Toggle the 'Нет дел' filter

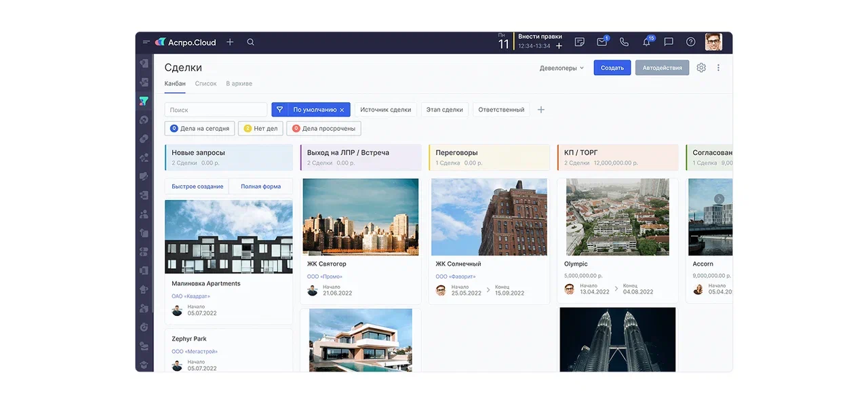(x=260, y=128)
